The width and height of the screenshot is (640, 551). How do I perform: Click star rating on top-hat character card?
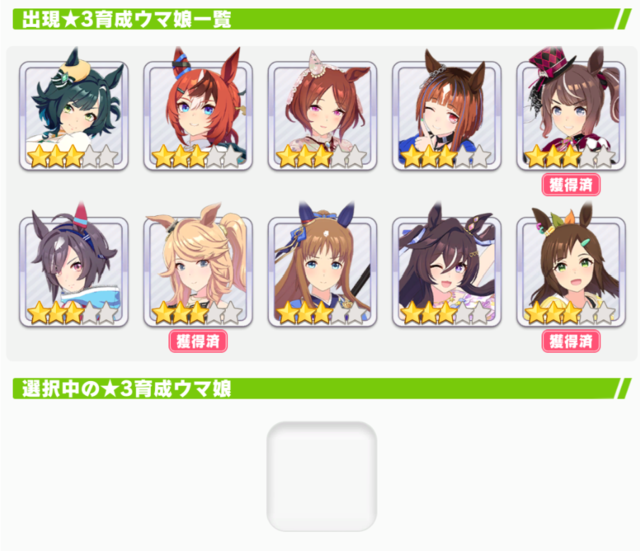[x=570, y=157]
